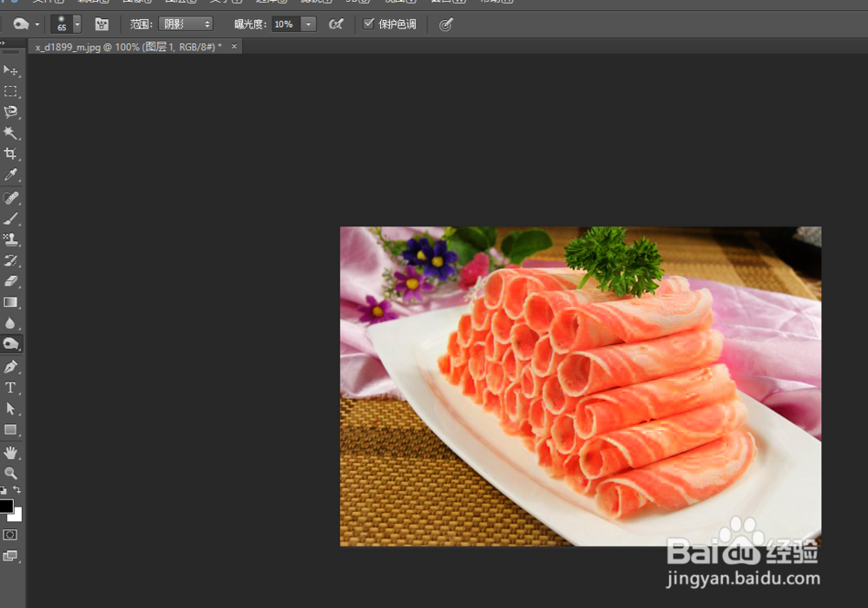
Task: Expand the toolbox with the double-arrow
Action: [x=3, y=42]
